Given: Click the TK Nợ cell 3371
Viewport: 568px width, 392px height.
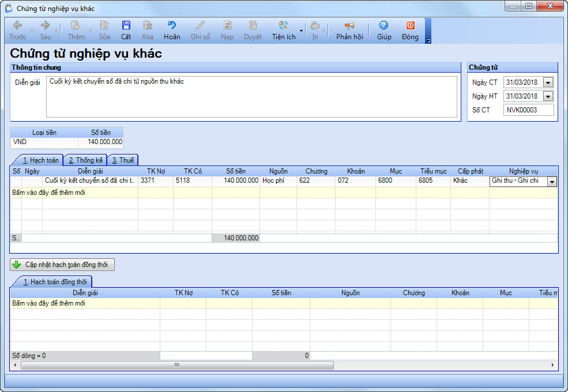Looking at the screenshot, I should (155, 180).
